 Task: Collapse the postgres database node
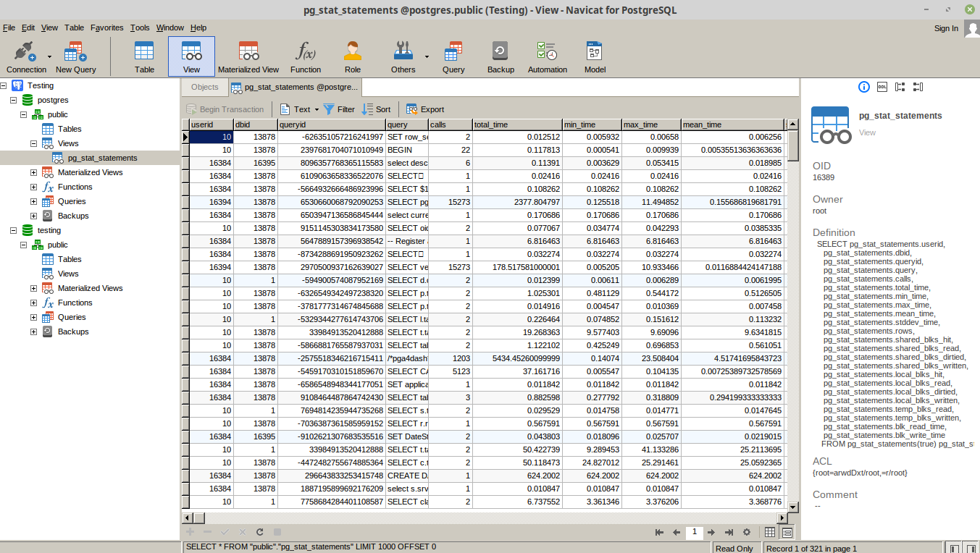tap(13, 100)
